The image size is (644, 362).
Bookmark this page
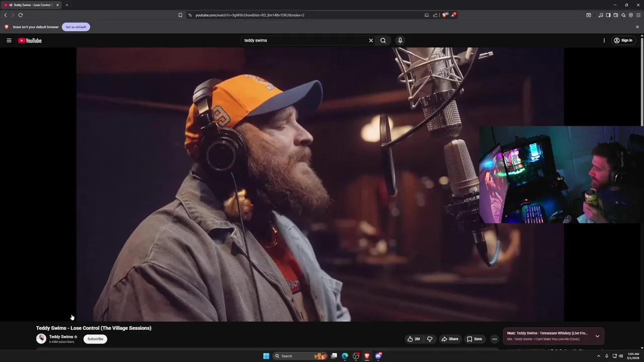click(180, 15)
